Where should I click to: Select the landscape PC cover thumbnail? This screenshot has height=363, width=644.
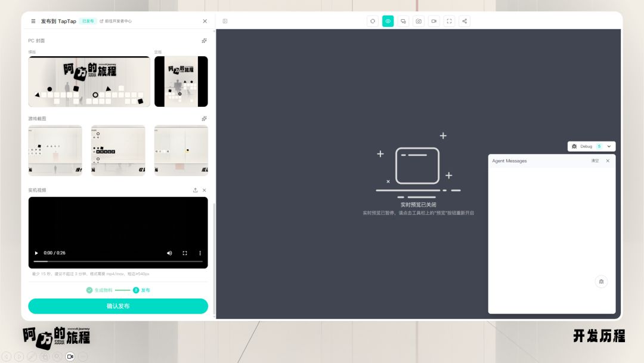[89, 81]
